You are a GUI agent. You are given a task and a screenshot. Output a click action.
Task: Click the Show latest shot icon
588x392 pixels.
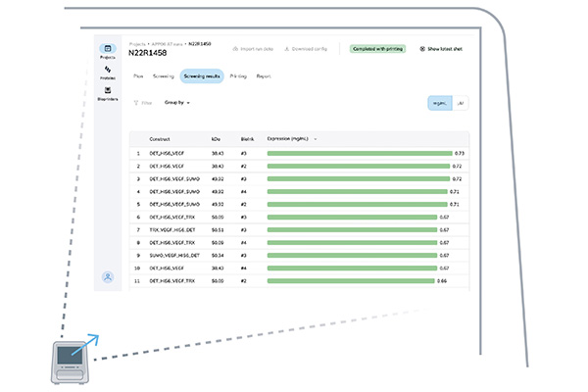coord(421,47)
